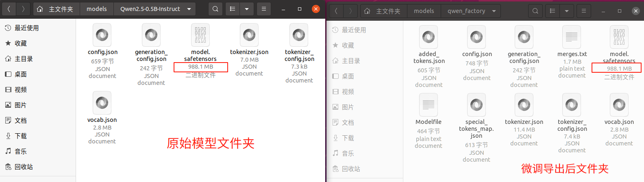Screen dimensions: 644x182
Task: Maximize the Qwen2.5-0.5B-Instruct window
Action: 300,9
